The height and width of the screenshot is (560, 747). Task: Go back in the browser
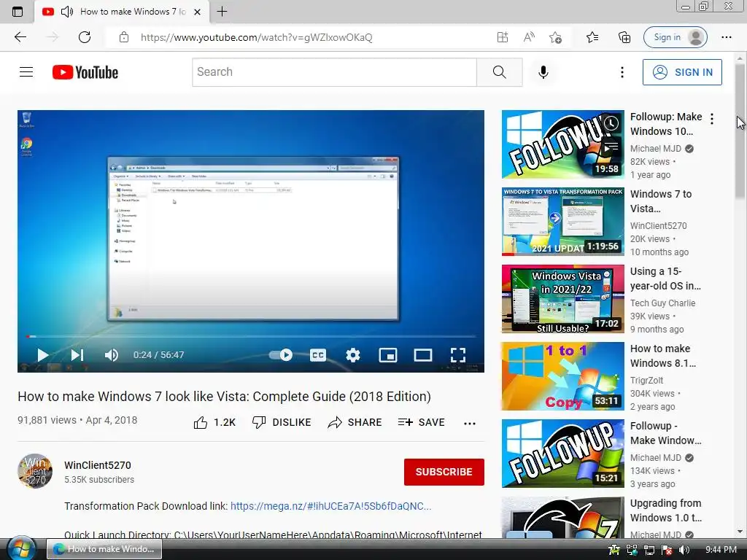coord(20,37)
